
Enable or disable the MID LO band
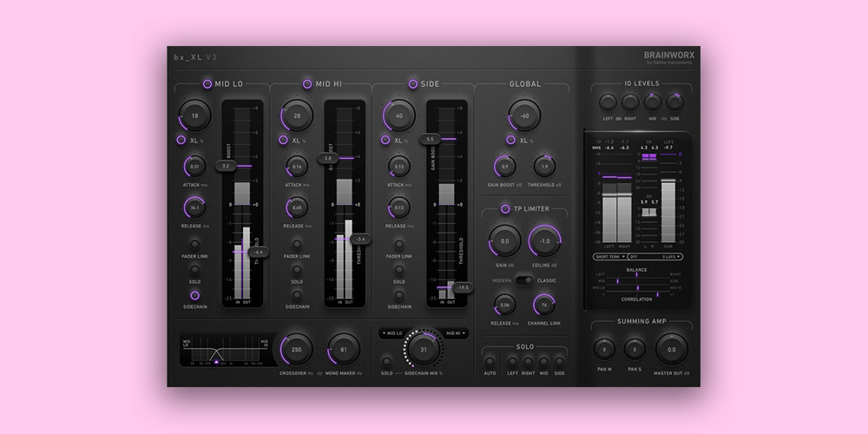[x=207, y=83]
